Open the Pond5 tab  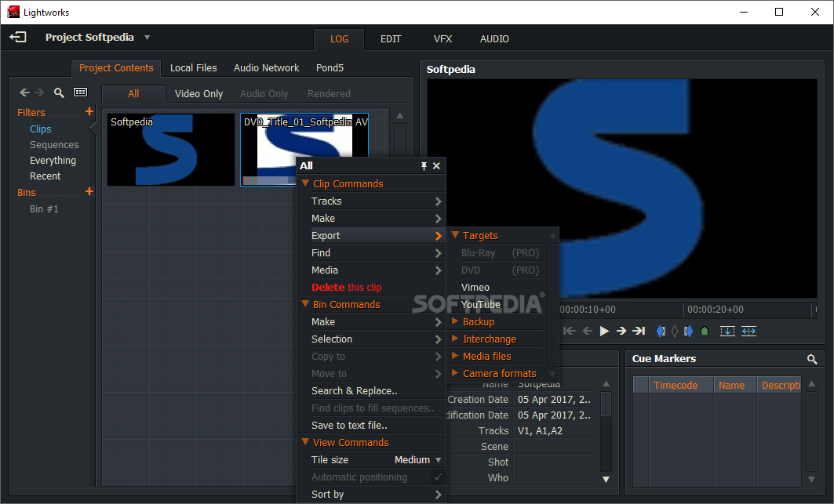[x=330, y=68]
